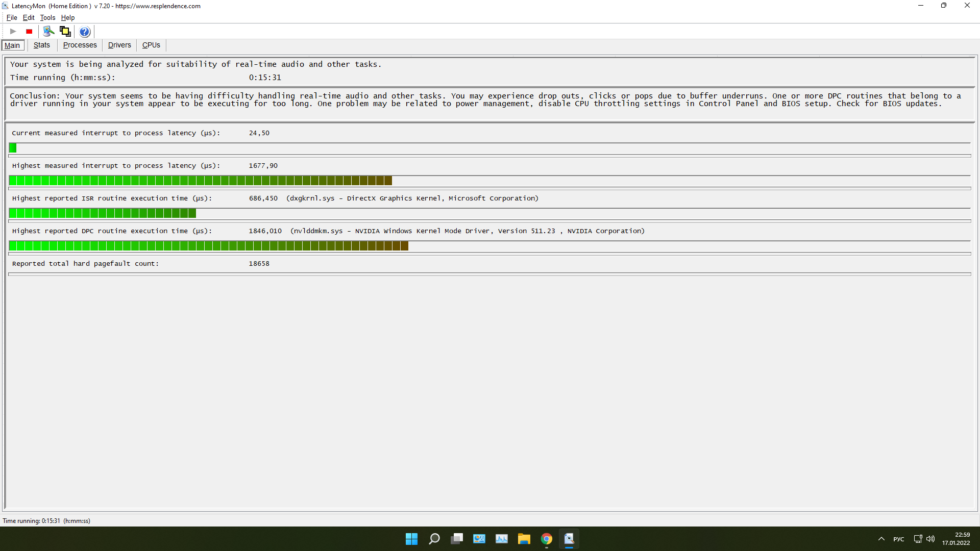The image size is (980, 551).
Task: Switch input language via РУС indicator
Action: (x=899, y=539)
